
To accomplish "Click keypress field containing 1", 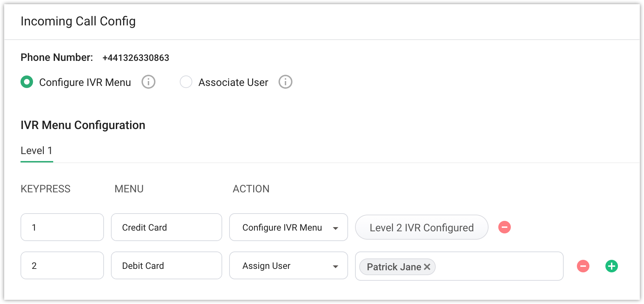I will pos(62,227).
